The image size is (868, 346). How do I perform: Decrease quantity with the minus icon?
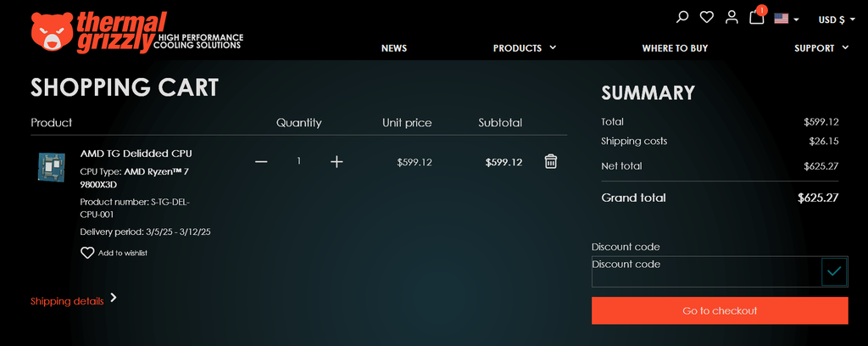pos(261,162)
